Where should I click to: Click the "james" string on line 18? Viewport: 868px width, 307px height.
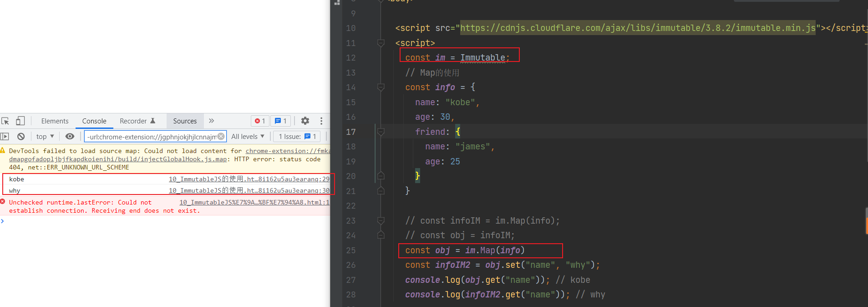pos(472,146)
